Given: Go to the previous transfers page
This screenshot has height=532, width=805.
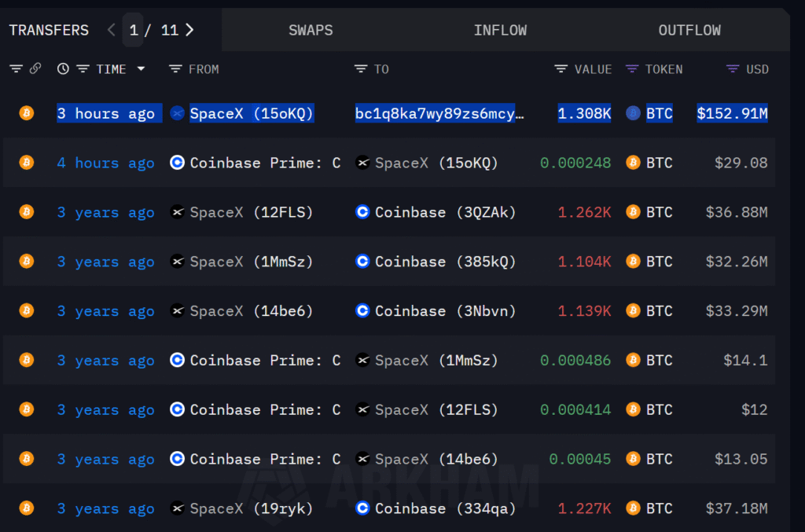Looking at the screenshot, I should pos(111,30).
